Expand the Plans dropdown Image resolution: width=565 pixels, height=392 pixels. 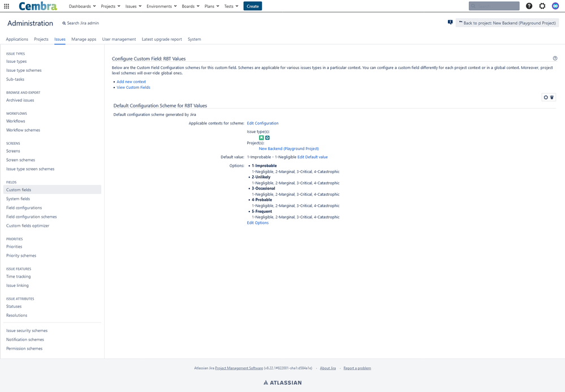click(x=212, y=6)
